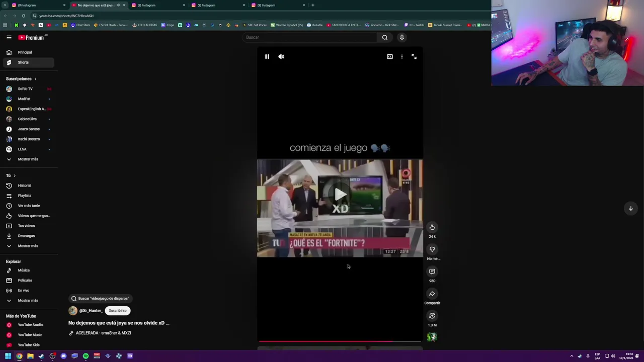644x362 pixels.
Task: Share the Short via Compartir
Action: [432, 294]
